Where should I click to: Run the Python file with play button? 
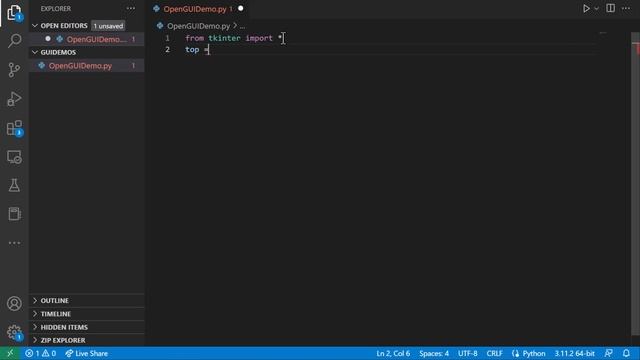coord(586,9)
